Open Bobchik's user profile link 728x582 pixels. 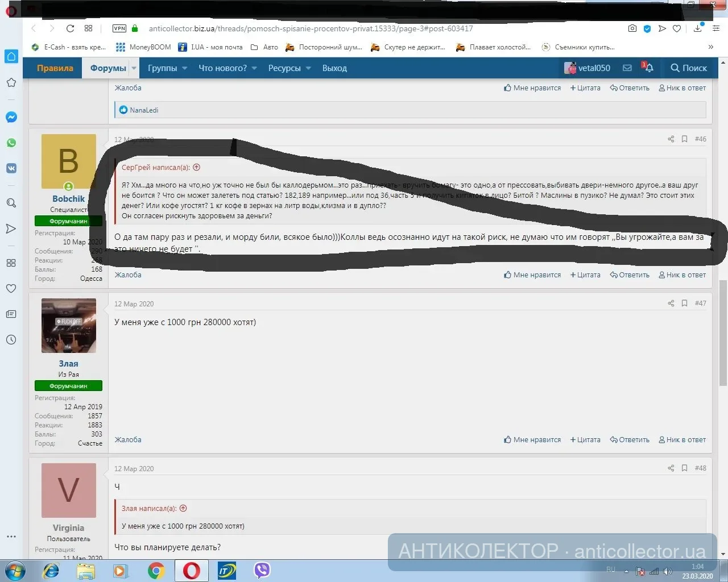click(68, 199)
